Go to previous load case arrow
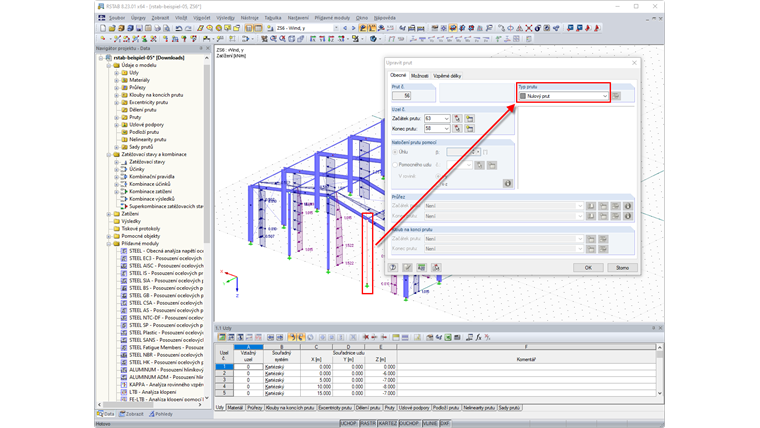 click(x=345, y=28)
